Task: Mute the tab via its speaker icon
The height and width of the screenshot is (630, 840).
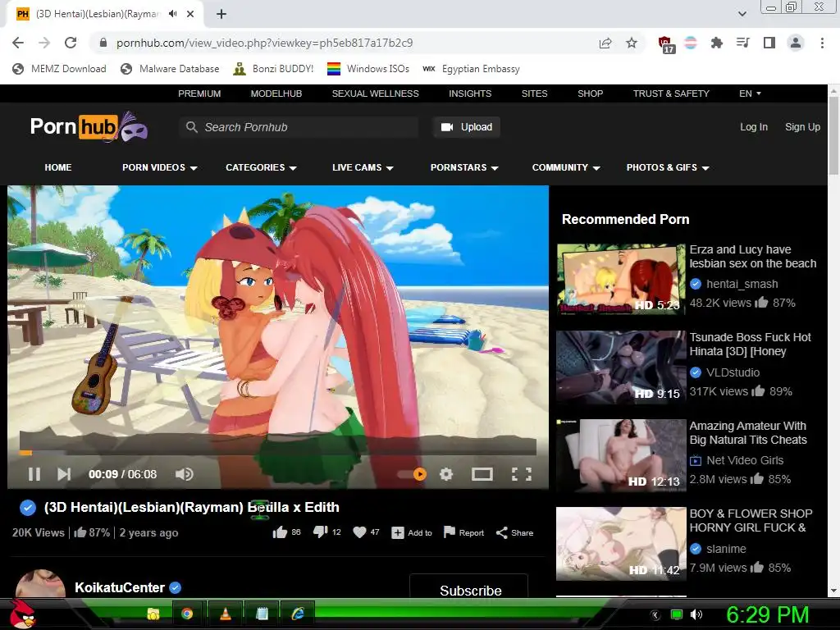Action: [172, 14]
